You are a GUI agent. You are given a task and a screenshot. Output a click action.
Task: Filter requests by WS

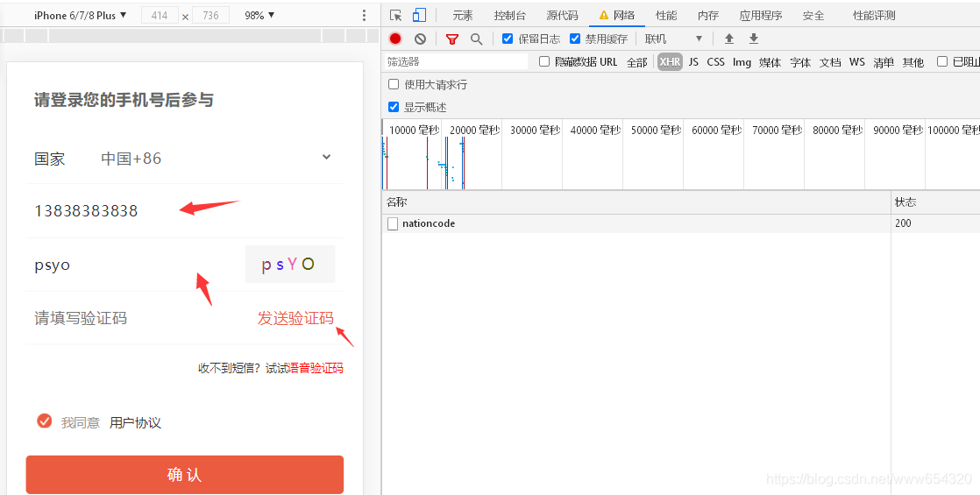click(x=857, y=62)
